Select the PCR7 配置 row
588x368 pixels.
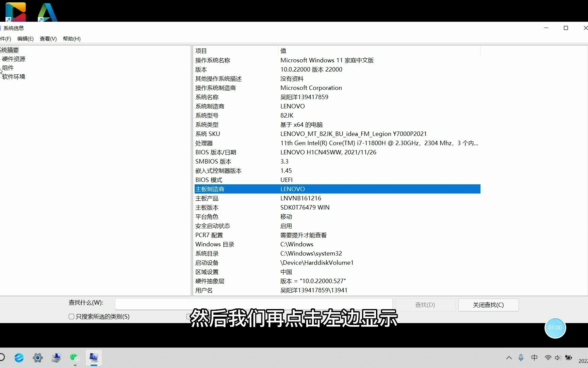(337, 235)
